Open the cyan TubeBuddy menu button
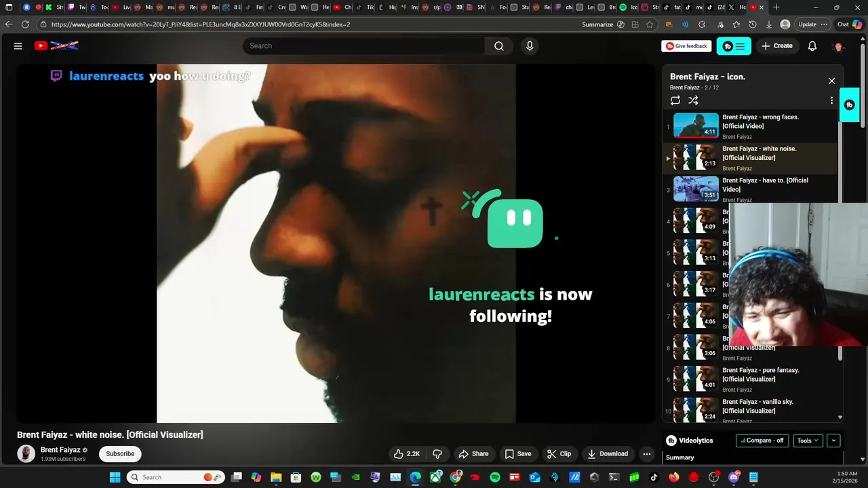 pos(734,46)
